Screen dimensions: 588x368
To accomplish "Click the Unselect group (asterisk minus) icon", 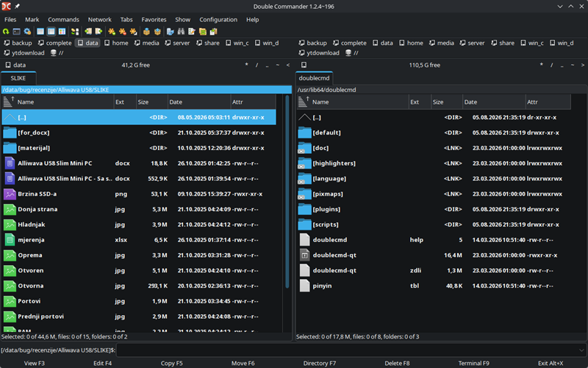I will coord(123,32).
